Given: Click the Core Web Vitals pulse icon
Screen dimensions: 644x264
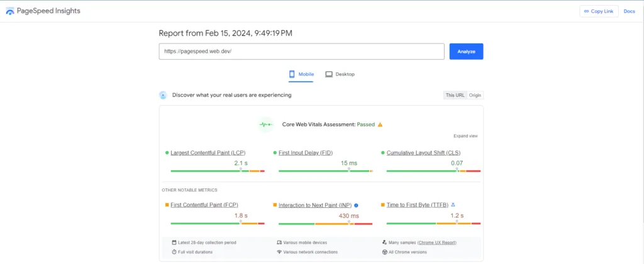Looking at the screenshot, I should (266, 124).
